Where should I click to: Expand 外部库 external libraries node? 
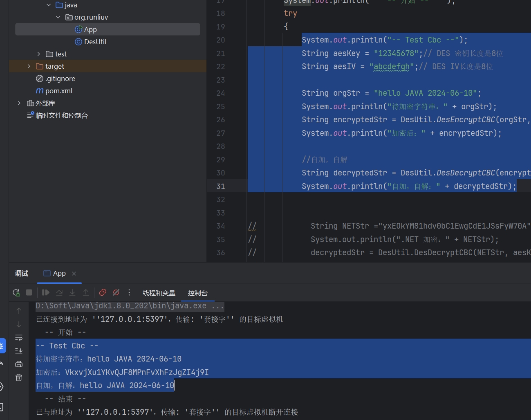point(19,103)
